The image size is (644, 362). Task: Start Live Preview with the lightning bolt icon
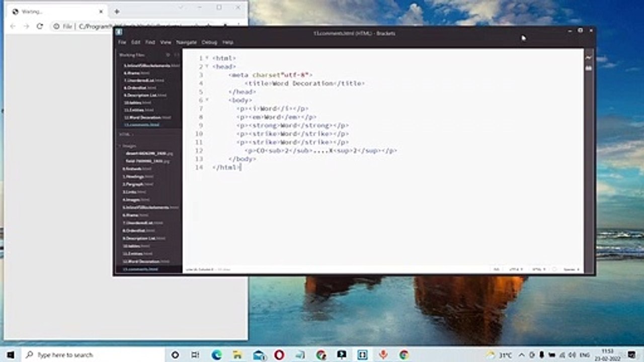tap(588, 58)
